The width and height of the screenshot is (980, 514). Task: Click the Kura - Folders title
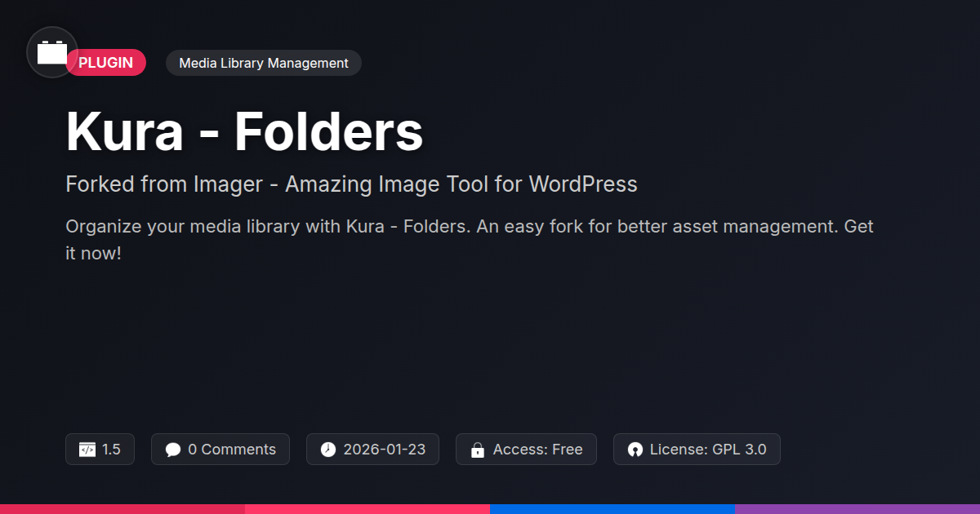[x=244, y=131]
